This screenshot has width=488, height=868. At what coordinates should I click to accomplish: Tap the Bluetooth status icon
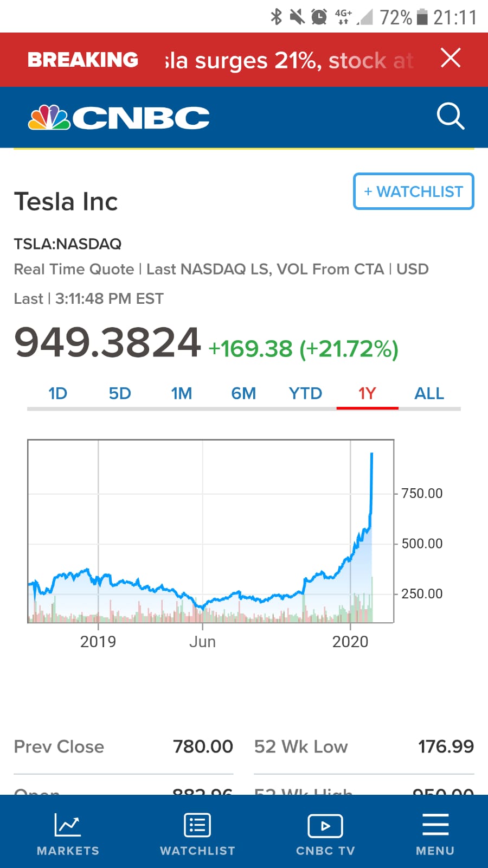[276, 17]
